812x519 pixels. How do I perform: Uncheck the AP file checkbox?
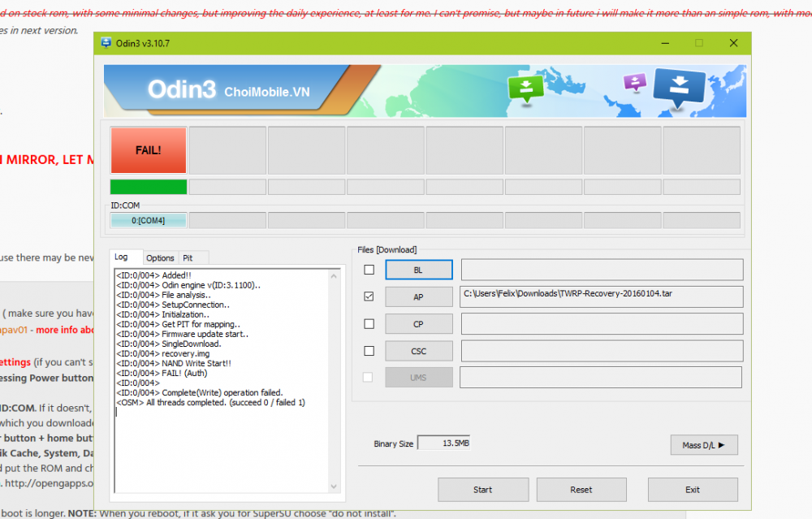(x=369, y=296)
